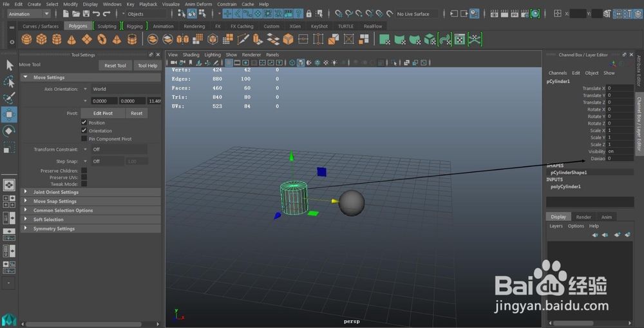Click the Daxiao attribute value field
The width and height of the screenshot is (644, 328).
click(620, 159)
